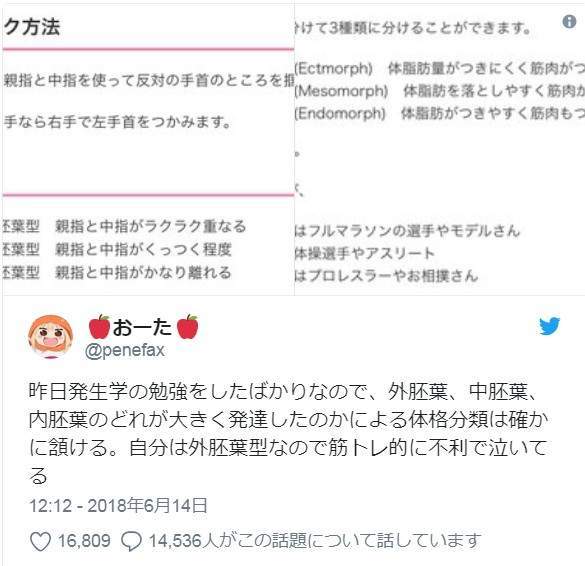Click the おーた display name

pyautogui.click(x=143, y=327)
